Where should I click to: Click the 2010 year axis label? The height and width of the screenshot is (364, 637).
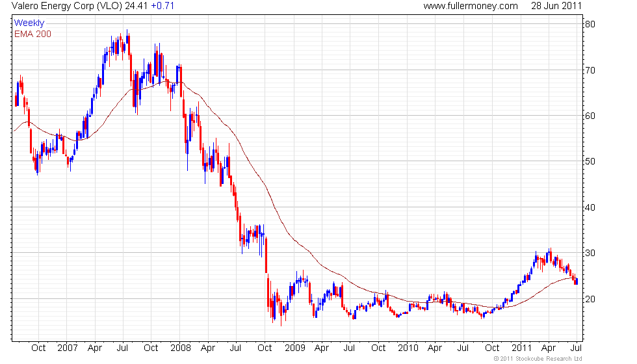point(408,348)
